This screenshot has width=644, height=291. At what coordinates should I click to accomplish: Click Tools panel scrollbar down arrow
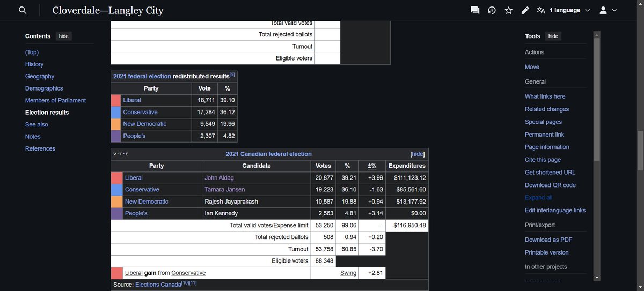(596, 277)
